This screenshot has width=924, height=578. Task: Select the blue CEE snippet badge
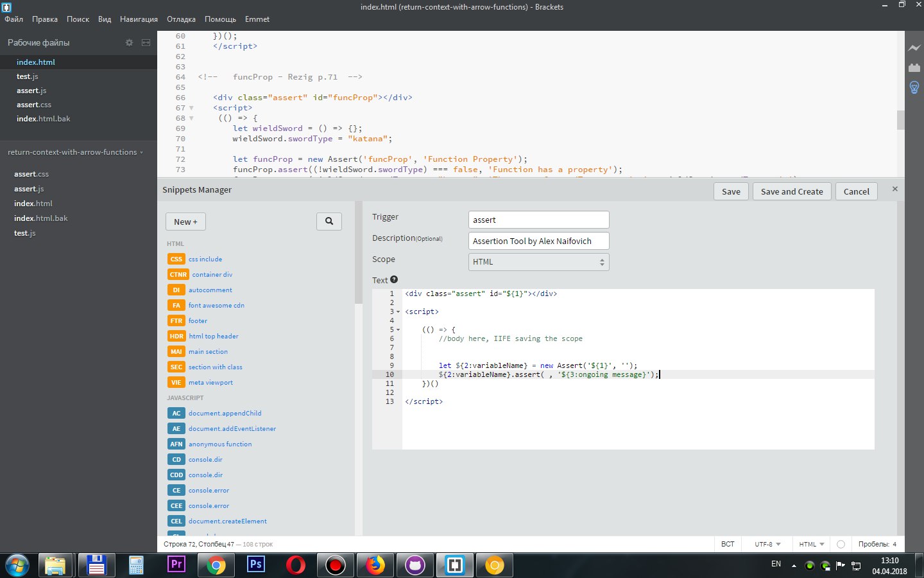coord(176,505)
